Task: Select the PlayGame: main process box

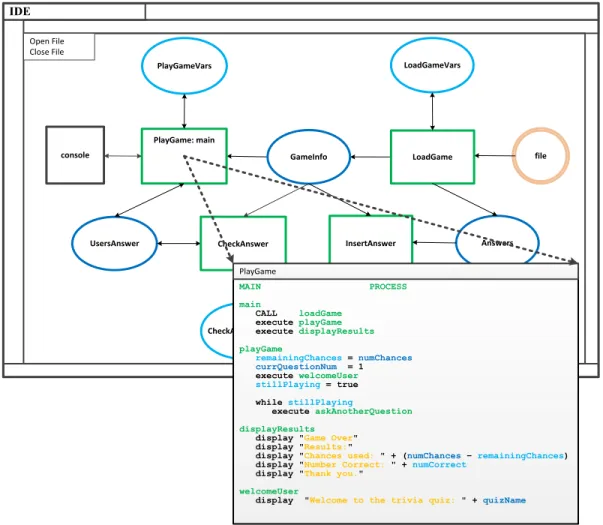Action: [184, 156]
